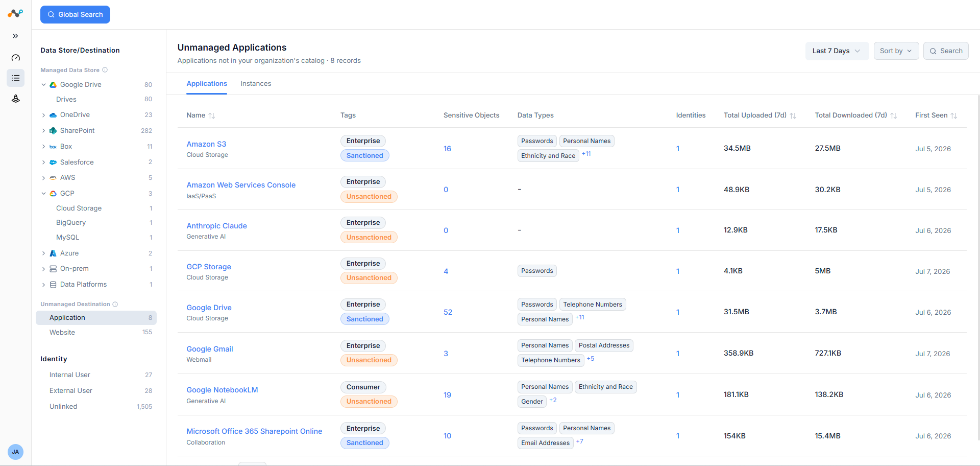Open the Sort by dropdown
The height and width of the screenshot is (466, 980).
896,51
